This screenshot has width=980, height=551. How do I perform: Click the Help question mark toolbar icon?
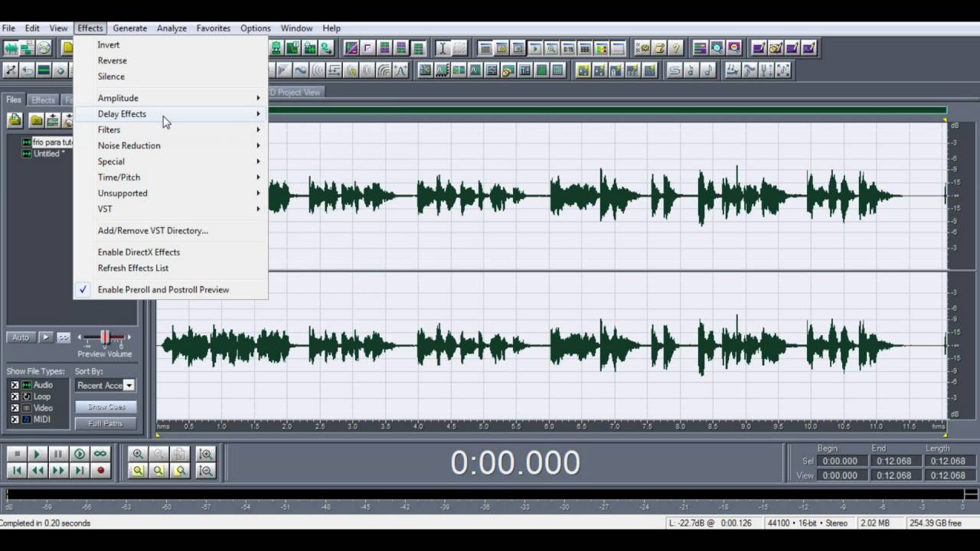[676, 48]
